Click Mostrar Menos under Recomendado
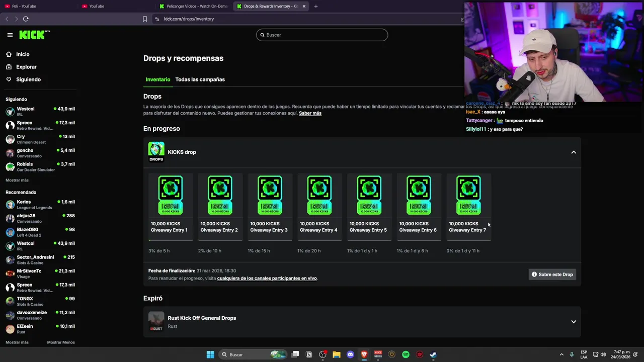The height and width of the screenshot is (362, 644). tap(61, 342)
